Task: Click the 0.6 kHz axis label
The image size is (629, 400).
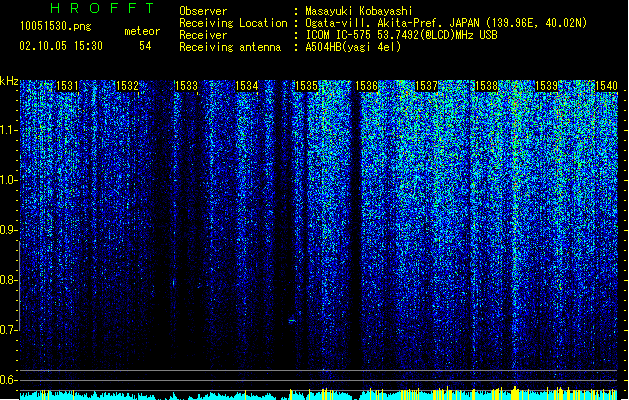Action: pos(8,380)
